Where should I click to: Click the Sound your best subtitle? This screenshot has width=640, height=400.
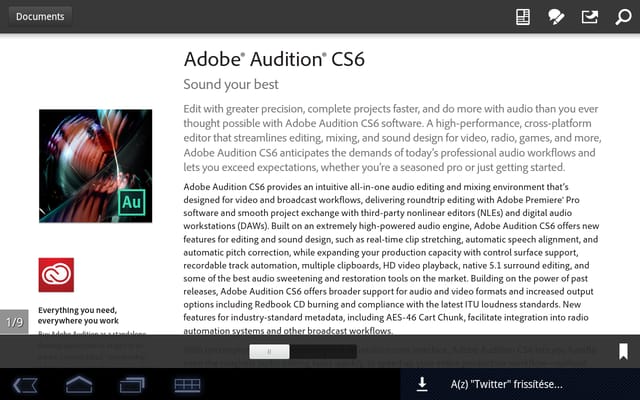click(231, 84)
